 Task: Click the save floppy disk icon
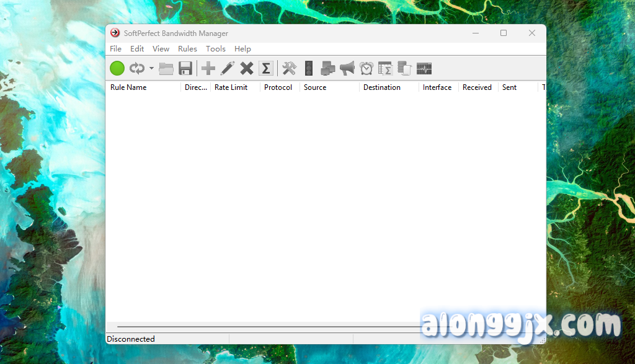point(185,68)
